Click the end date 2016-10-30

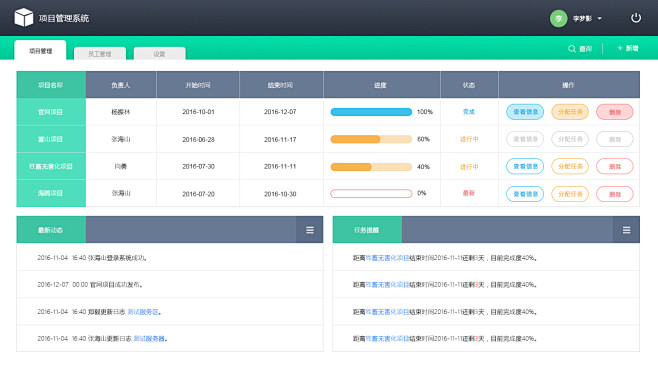(280, 194)
